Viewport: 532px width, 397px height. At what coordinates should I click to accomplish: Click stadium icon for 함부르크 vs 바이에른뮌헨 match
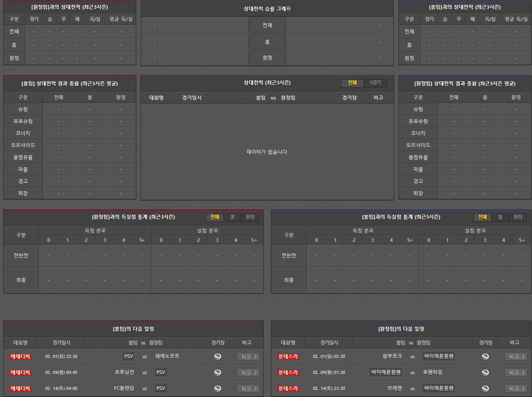coord(485,357)
